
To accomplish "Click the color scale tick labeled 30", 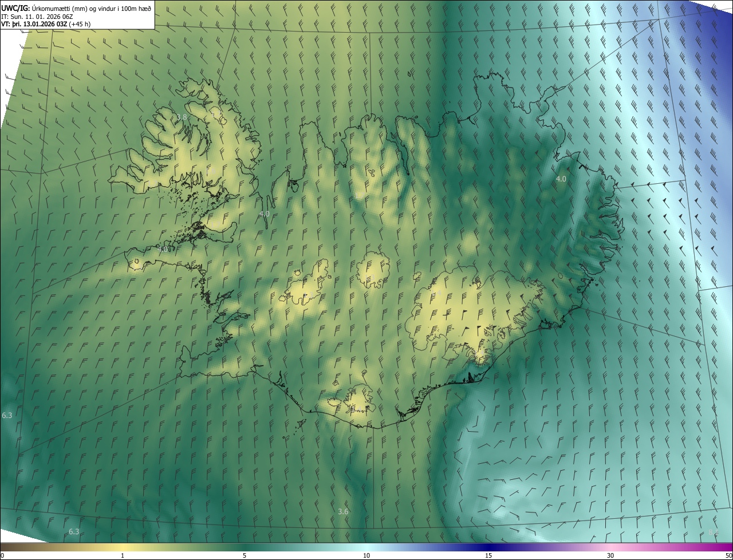I will pos(610,555).
